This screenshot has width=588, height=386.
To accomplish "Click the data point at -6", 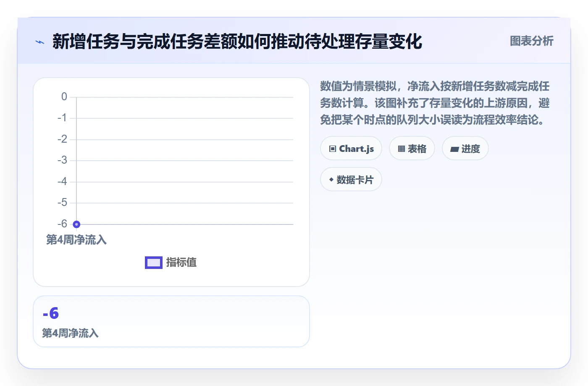I will tap(76, 224).
